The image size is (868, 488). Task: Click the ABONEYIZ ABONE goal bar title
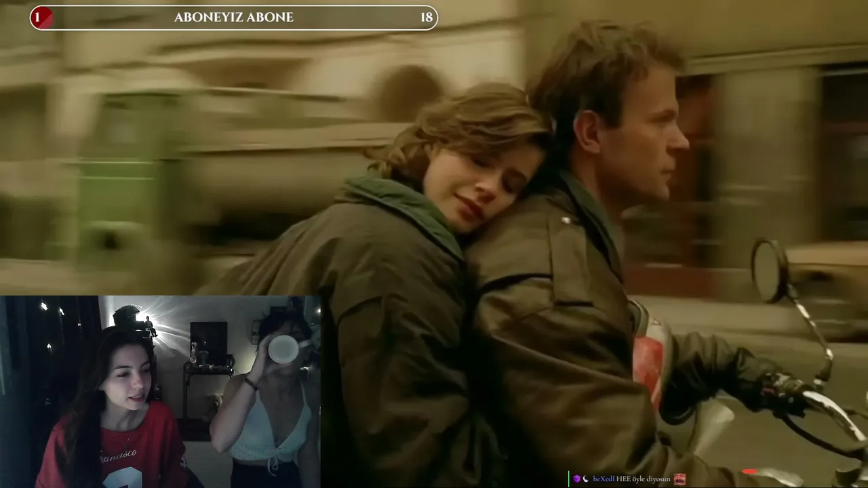point(234,18)
